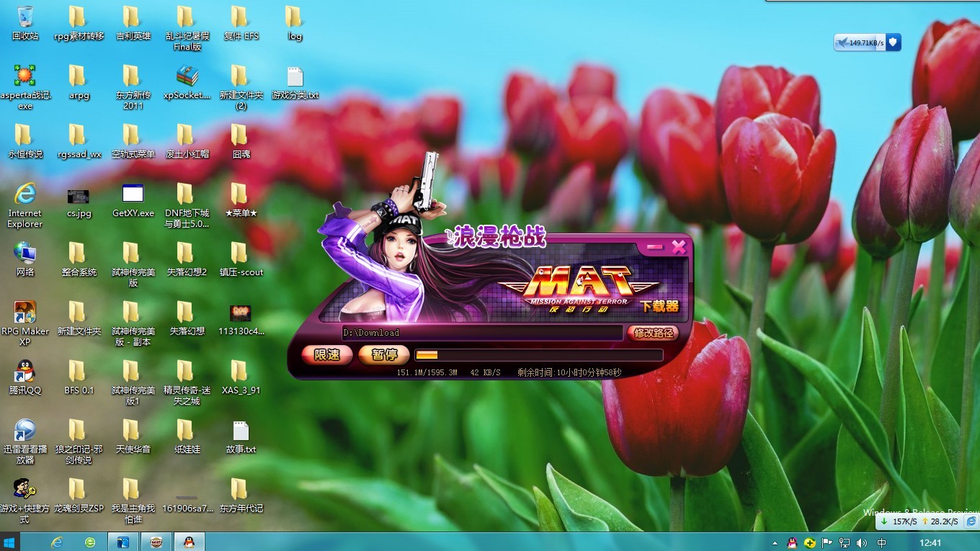This screenshot has width=980, height=551.
Task: Select the Internet Explorer desktop shortcut
Action: 25,205
